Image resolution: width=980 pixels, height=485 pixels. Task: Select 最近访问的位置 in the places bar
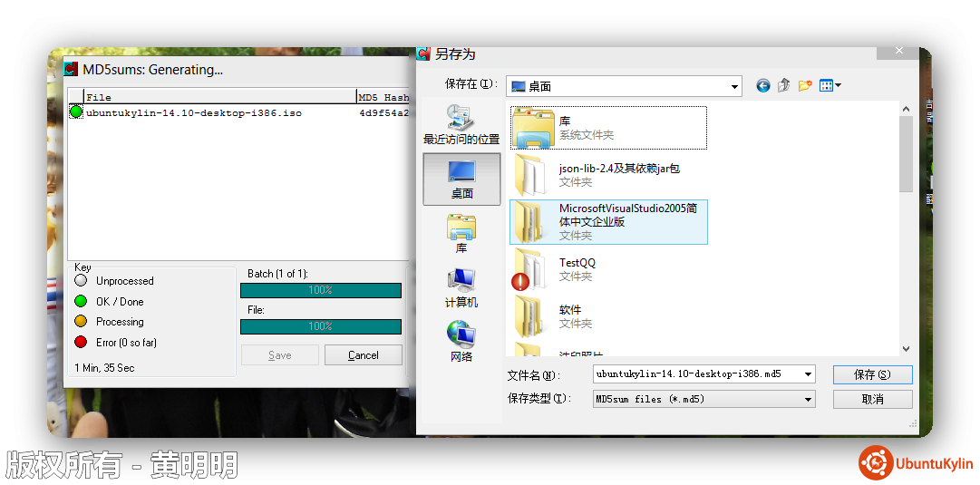point(461,125)
